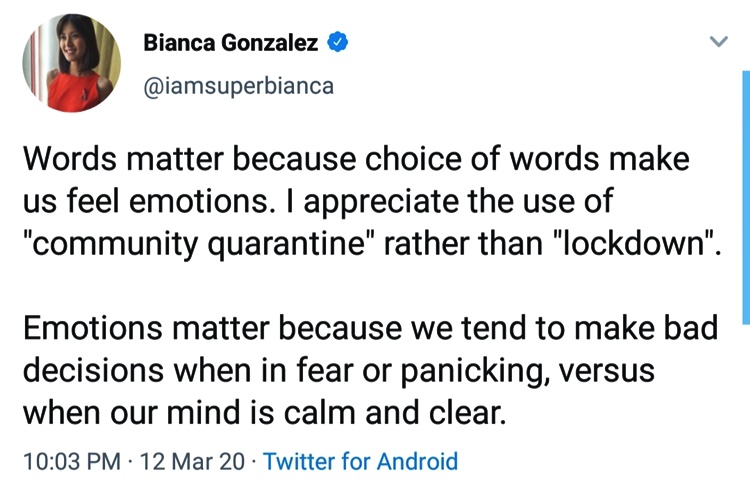Click the Twitter for Android link
The width and height of the screenshot is (750, 490).
[x=361, y=461]
